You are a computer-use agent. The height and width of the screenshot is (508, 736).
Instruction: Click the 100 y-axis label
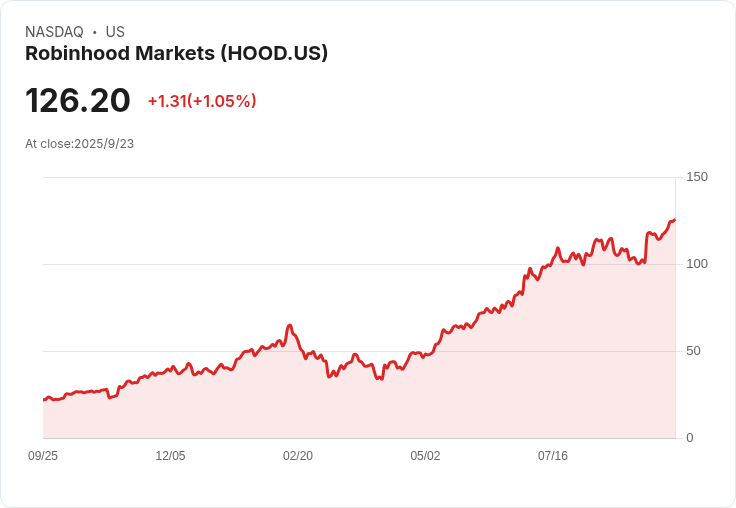pos(697,264)
